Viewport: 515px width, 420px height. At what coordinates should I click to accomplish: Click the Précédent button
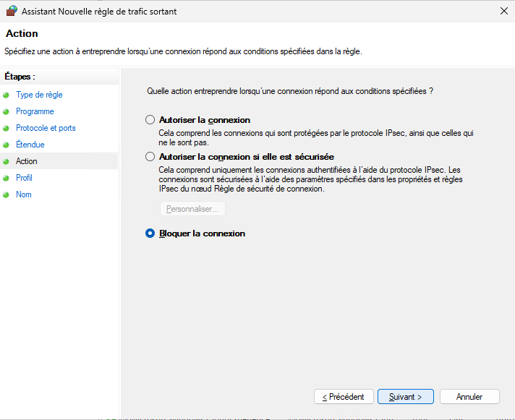[344, 397]
